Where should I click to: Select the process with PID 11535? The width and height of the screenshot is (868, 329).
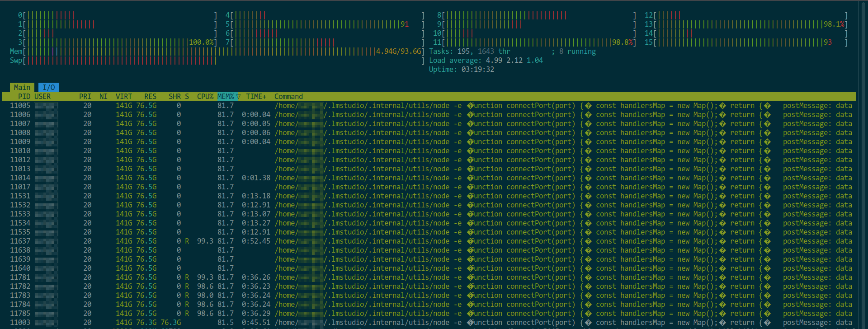tap(429, 232)
